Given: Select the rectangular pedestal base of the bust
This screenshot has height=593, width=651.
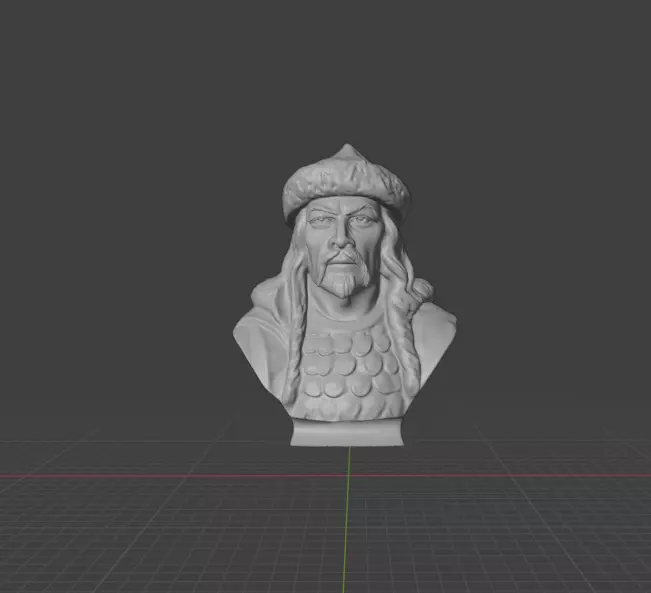Looking at the screenshot, I should tap(347, 432).
